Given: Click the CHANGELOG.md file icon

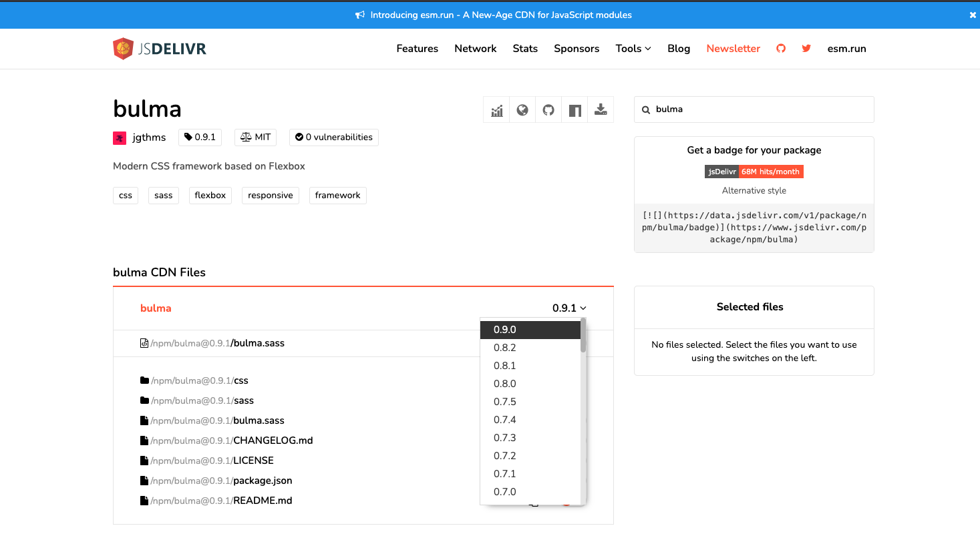Looking at the screenshot, I should 144,441.
